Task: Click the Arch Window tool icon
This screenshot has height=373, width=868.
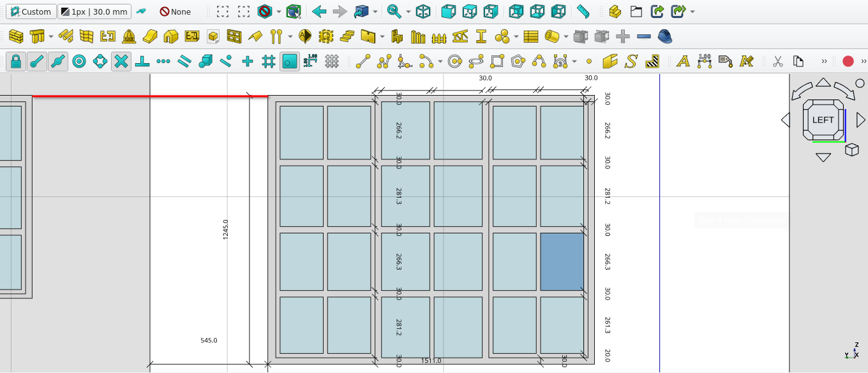Action: [x=234, y=36]
